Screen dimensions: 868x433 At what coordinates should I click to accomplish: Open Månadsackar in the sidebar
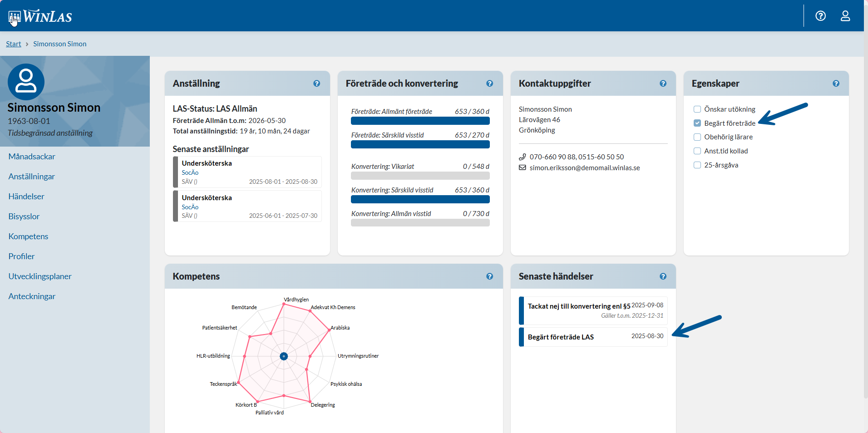[x=32, y=157]
